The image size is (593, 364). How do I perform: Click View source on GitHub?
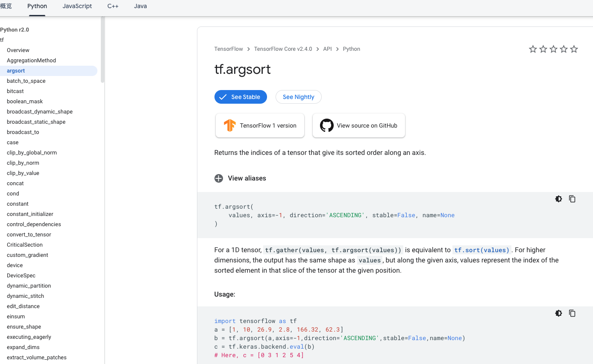pyautogui.click(x=359, y=125)
